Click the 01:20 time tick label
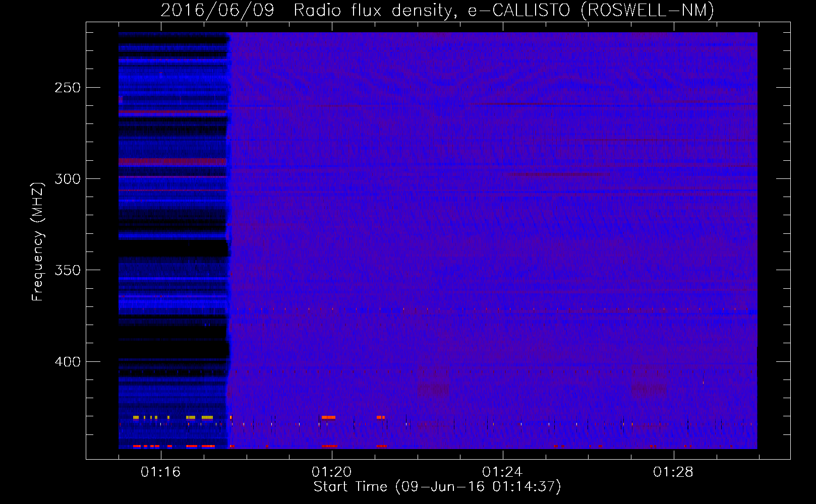816x504 pixels. [331, 472]
